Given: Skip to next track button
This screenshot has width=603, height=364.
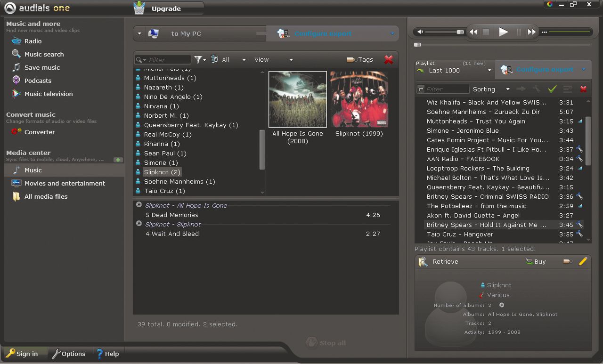Looking at the screenshot, I should tap(532, 32).
